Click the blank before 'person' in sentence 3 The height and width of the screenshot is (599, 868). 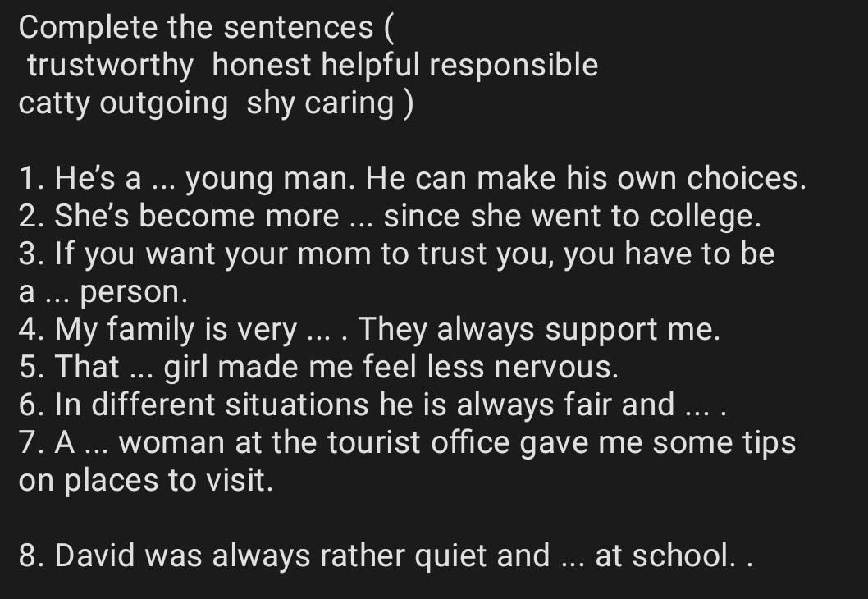click(x=58, y=292)
